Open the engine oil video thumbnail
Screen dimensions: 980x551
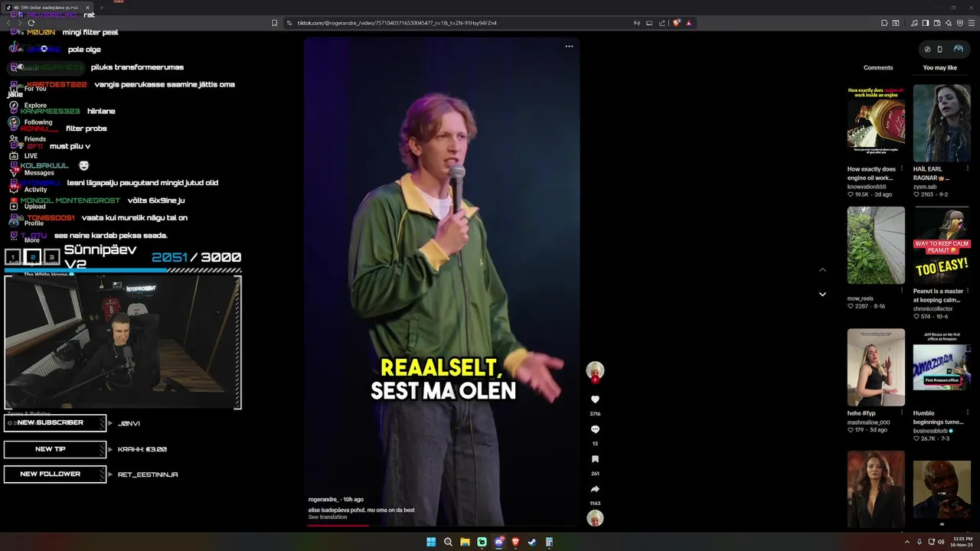click(876, 122)
